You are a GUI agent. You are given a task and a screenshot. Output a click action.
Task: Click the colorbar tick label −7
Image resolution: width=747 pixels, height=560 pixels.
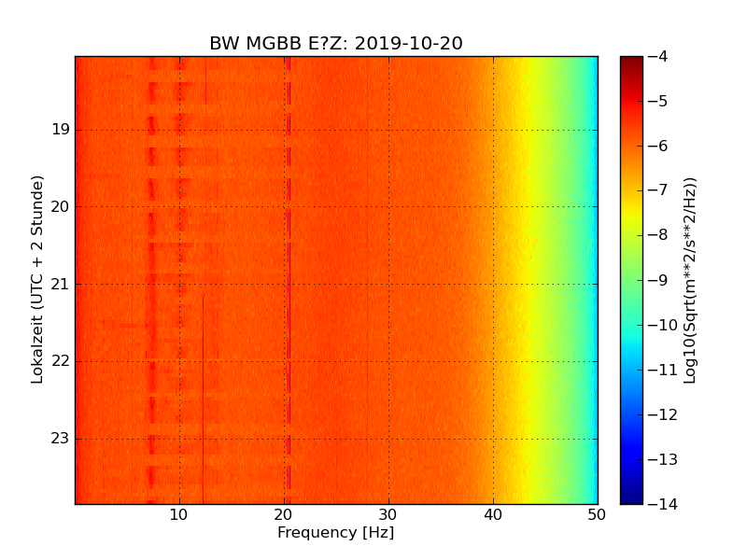click(x=658, y=190)
